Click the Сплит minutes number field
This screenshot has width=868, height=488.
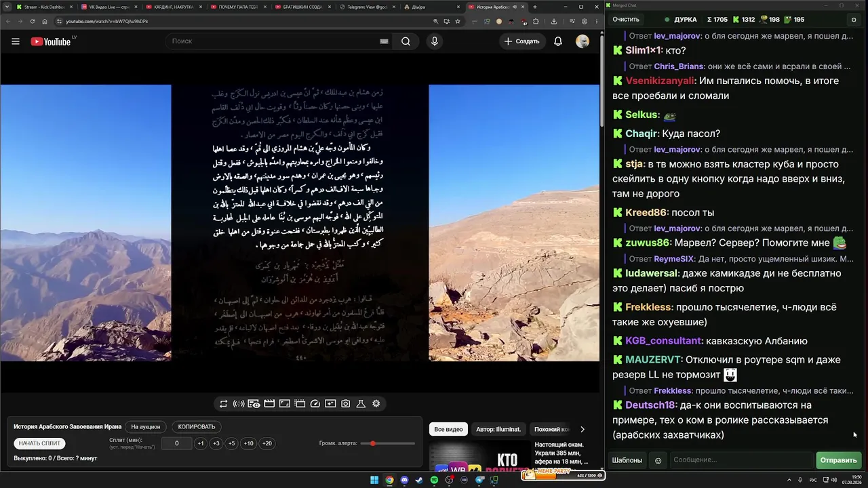(x=177, y=443)
